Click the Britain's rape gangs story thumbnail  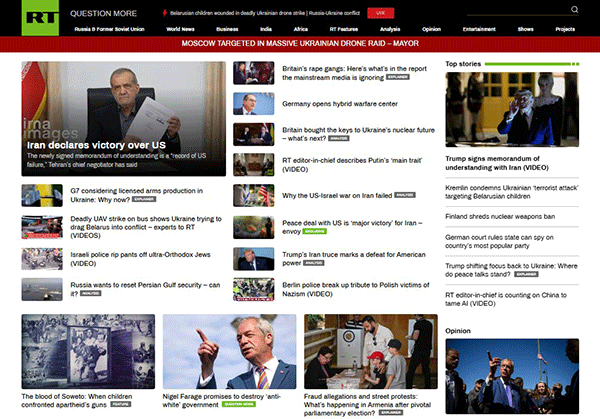[x=254, y=73]
